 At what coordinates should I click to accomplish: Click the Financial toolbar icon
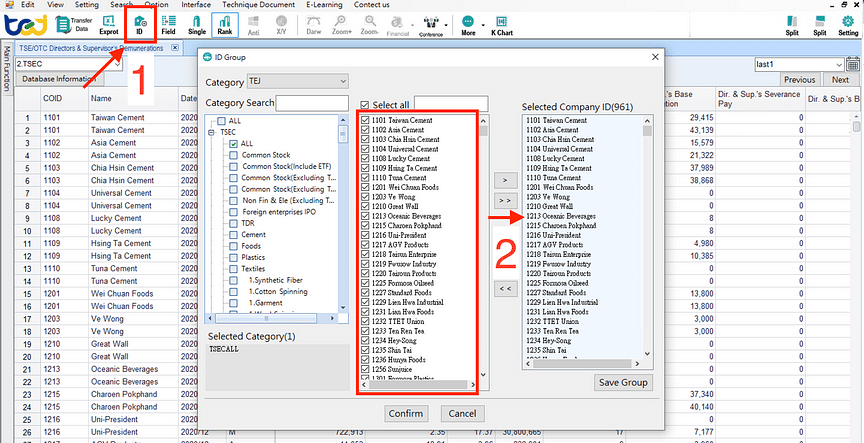(397, 25)
